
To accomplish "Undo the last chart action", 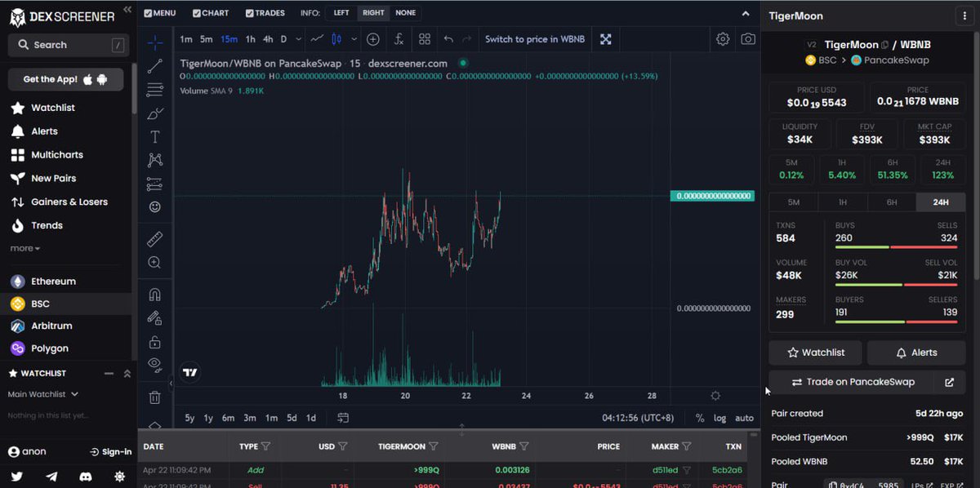I will [448, 39].
